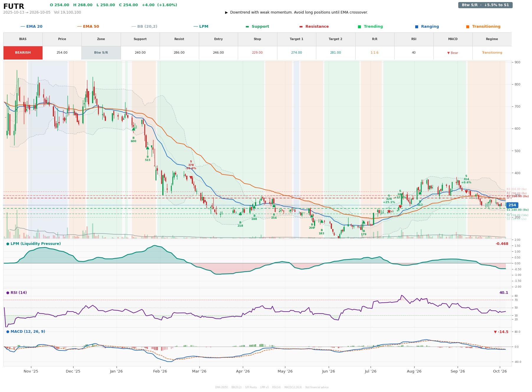532x392 pixels.
Task: Toggle the EMA 20 legend entry
Action: pos(32,27)
